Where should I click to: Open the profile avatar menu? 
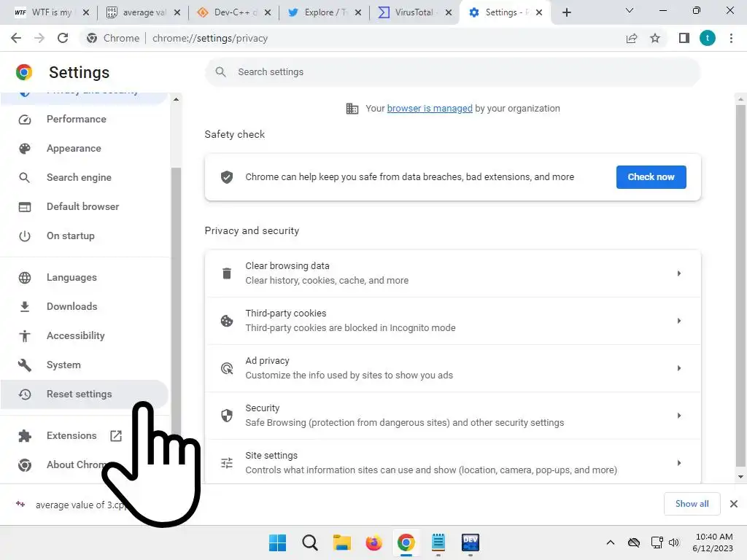click(708, 38)
